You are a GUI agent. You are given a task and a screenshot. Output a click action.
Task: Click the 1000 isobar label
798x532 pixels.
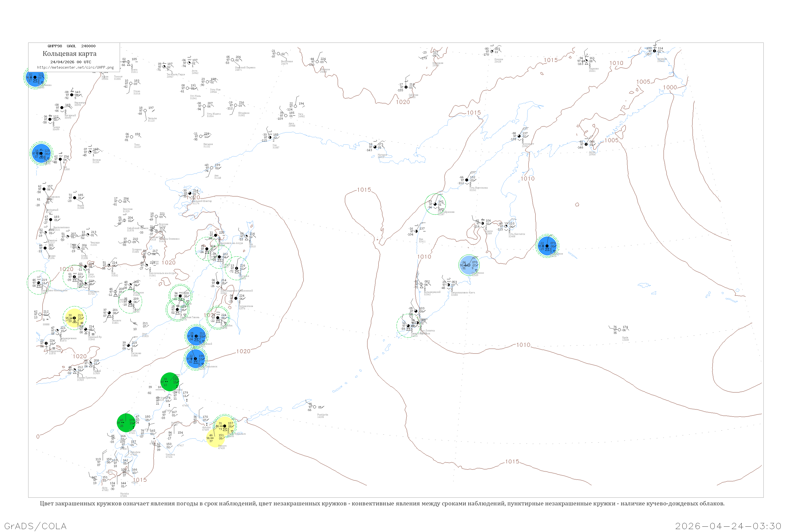[670, 88]
